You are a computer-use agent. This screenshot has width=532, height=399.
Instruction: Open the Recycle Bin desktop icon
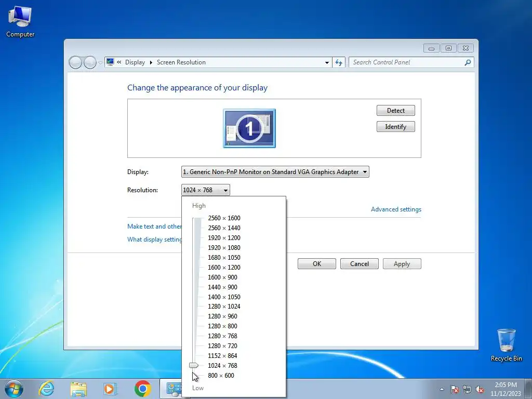[506, 345]
